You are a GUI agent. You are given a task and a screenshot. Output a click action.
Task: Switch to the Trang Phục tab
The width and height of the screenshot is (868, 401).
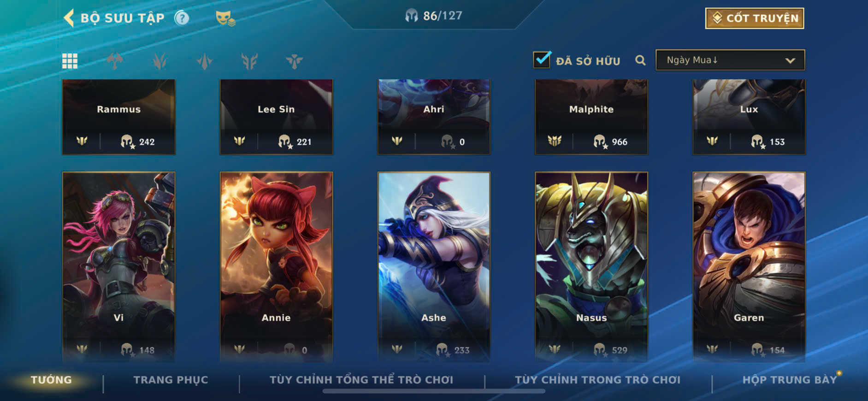pos(171,380)
